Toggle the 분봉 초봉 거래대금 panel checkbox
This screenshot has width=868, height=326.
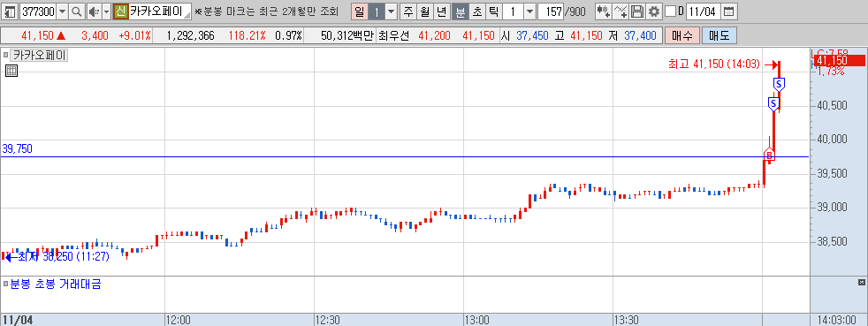(5, 284)
